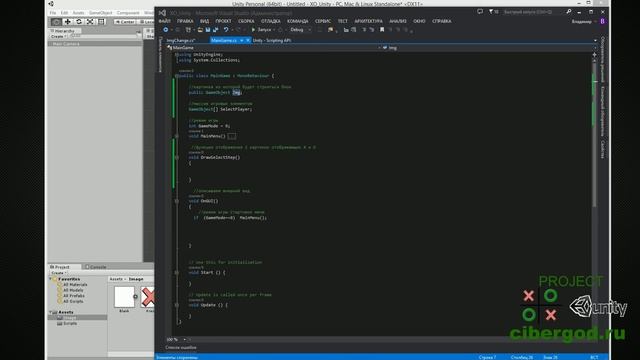Open Visual Studio ОТЛАДКА menu

(x=271, y=21)
